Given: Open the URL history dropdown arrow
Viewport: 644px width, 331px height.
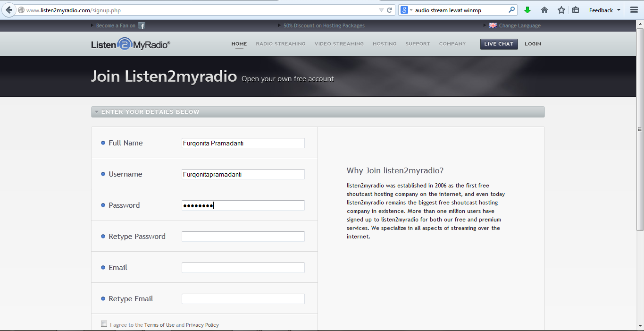Looking at the screenshot, I should [381, 10].
